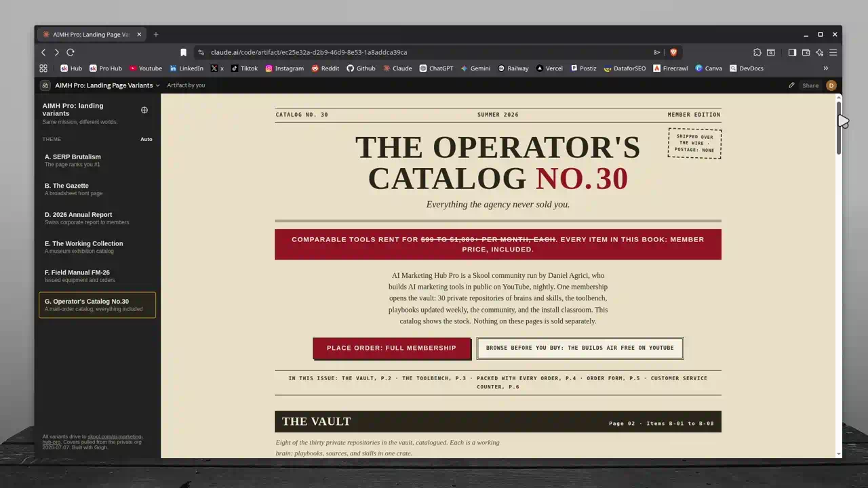Reload the current page
The height and width of the screenshot is (488, 868).
70,52
